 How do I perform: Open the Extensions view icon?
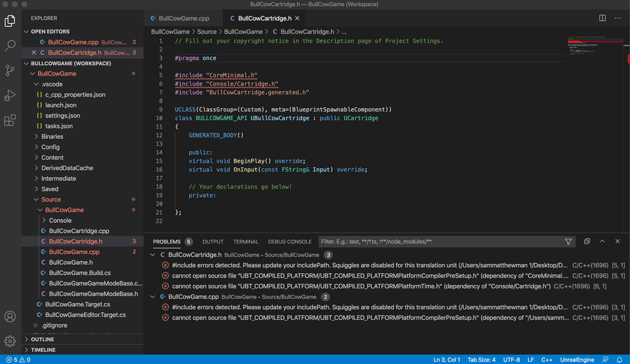[9, 120]
